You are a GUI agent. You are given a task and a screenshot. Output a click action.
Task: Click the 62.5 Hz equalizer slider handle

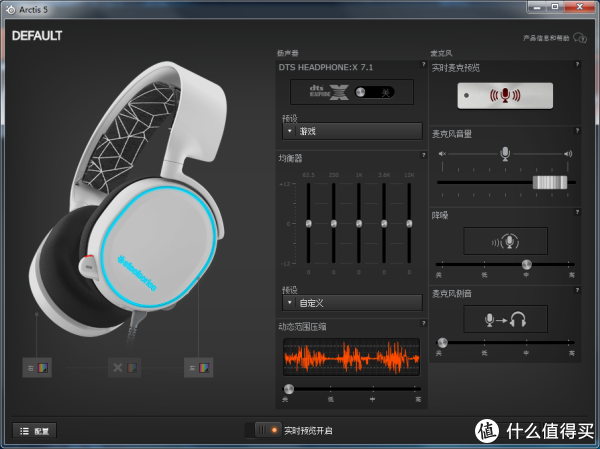coord(308,224)
